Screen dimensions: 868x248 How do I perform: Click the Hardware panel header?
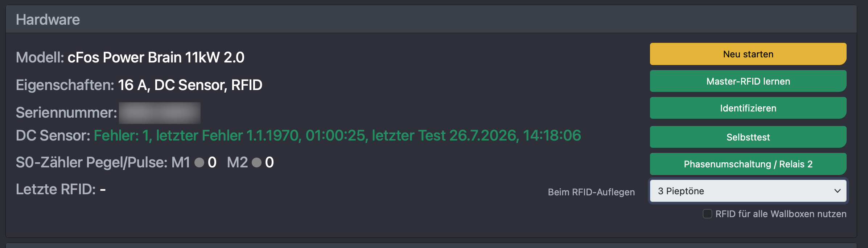(431, 19)
